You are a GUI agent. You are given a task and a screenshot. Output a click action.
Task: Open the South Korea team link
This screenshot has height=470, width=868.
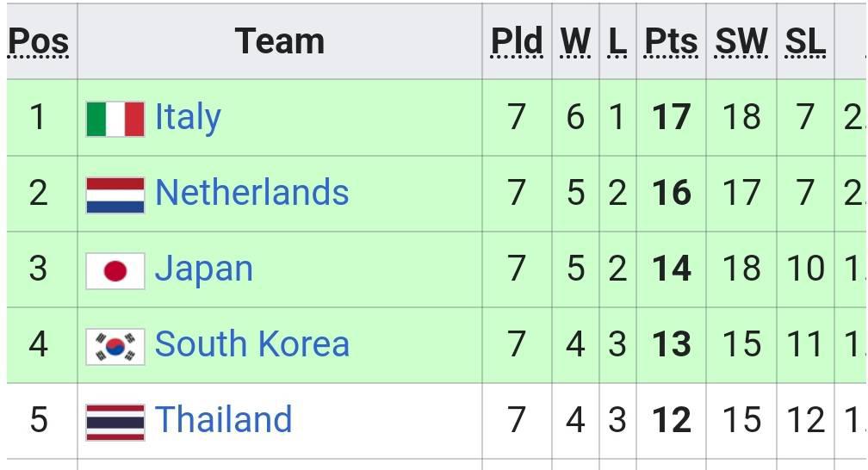(251, 343)
